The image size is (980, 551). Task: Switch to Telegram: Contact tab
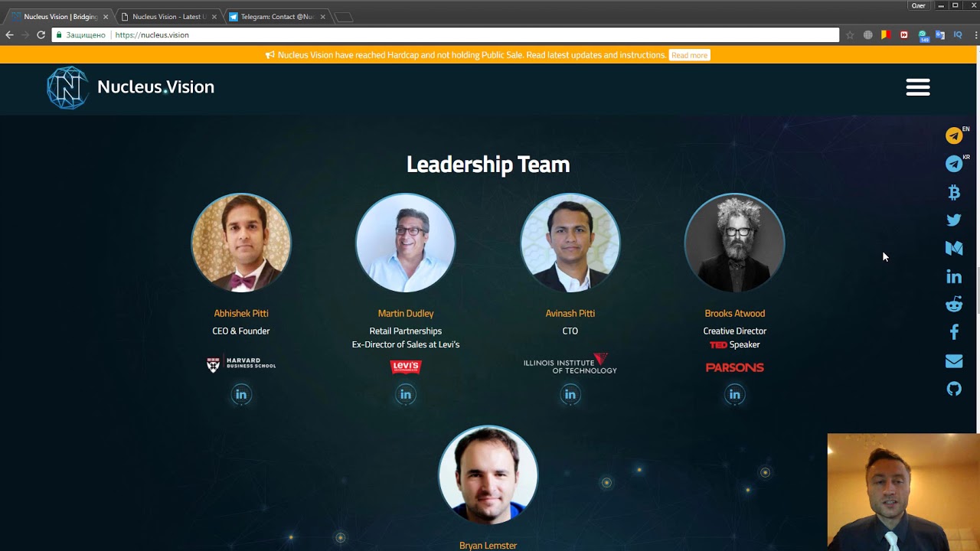click(x=277, y=17)
